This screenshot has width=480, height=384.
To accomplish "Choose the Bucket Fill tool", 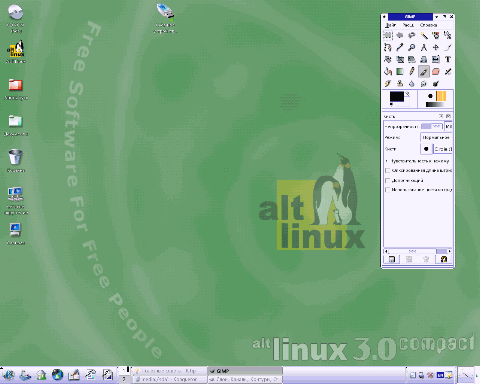I will tap(388, 71).
